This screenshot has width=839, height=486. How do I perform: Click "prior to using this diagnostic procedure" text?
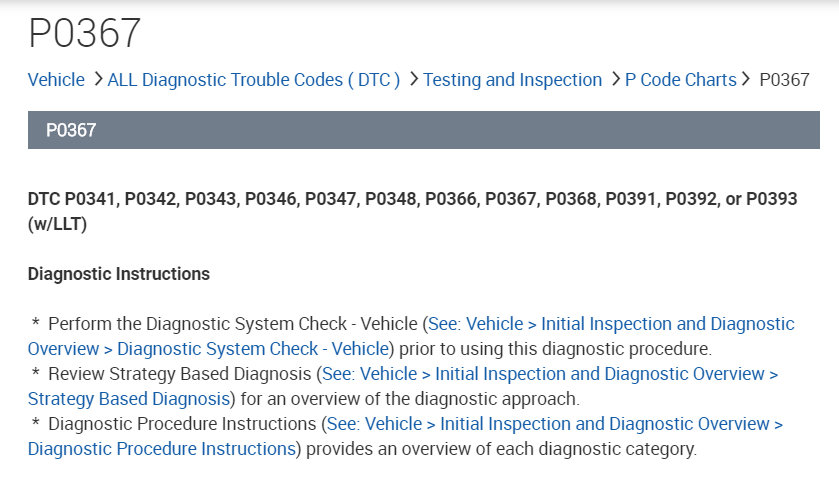[x=553, y=349]
